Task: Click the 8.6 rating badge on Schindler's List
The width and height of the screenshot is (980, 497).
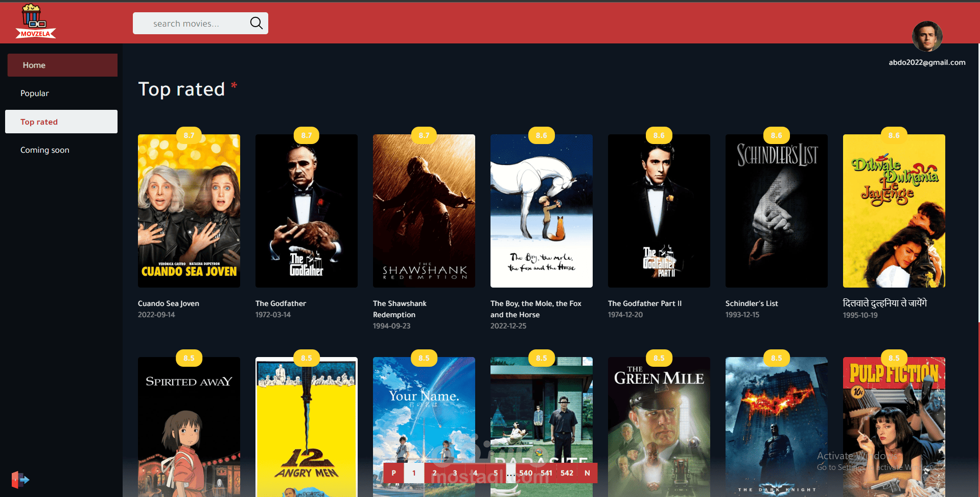Action: click(777, 135)
